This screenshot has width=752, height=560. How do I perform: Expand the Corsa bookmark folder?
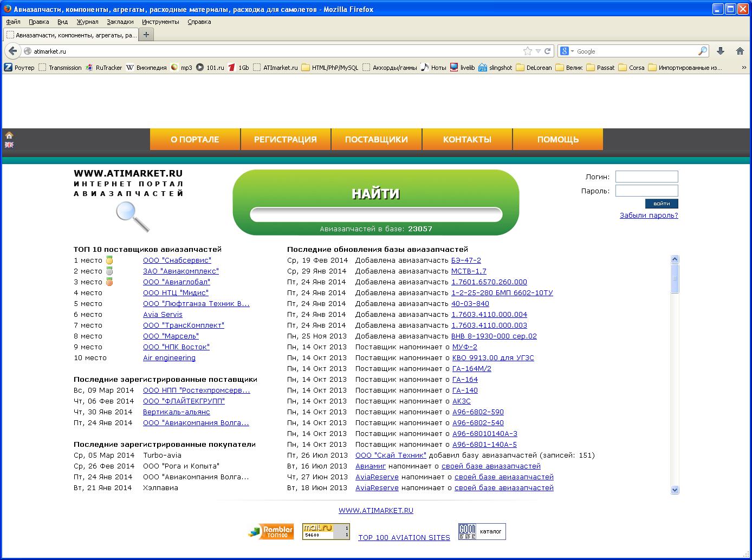tap(632, 68)
